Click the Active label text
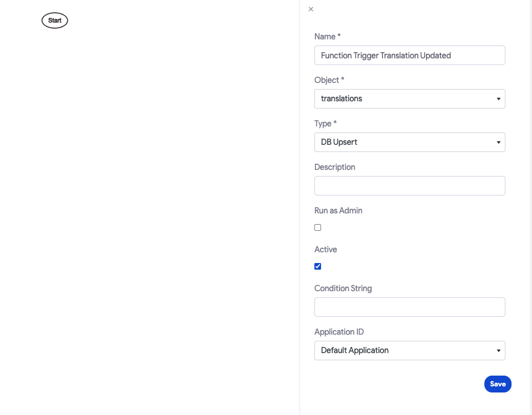This screenshot has height=415, width=532. pyautogui.click(x=326, y=249)
